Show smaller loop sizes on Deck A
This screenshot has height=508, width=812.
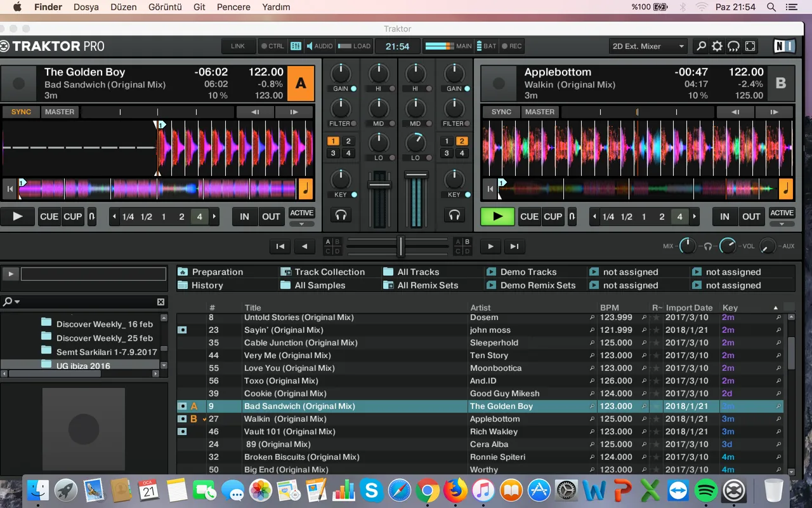pyautogui.click(x=114, y=217)
